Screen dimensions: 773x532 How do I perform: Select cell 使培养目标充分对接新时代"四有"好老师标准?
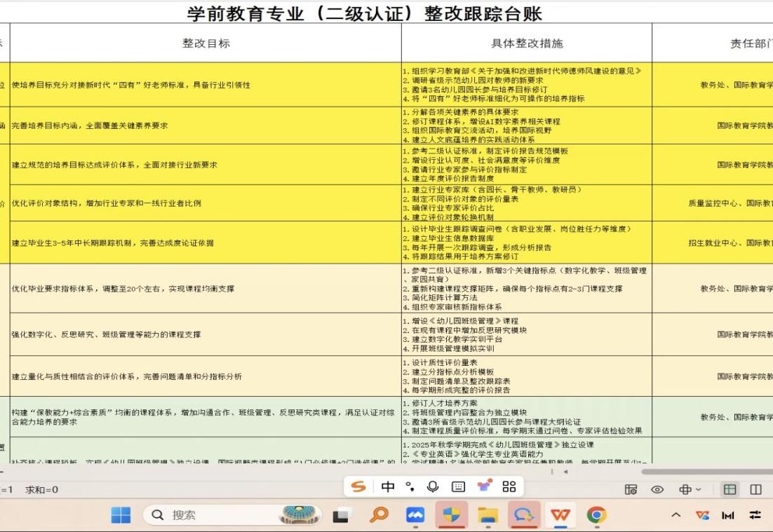click(x=206, y=85)
